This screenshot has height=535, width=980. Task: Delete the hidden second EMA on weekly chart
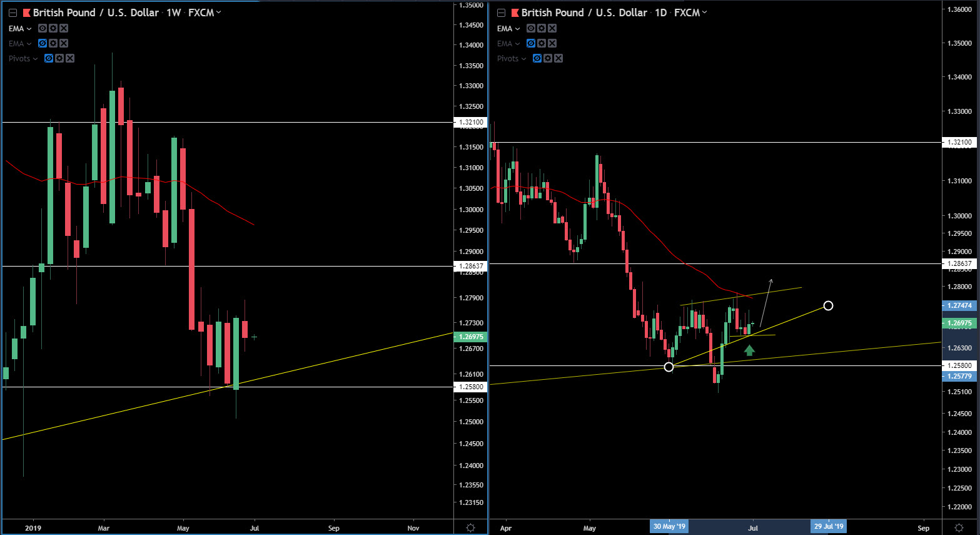pos(64,44)
